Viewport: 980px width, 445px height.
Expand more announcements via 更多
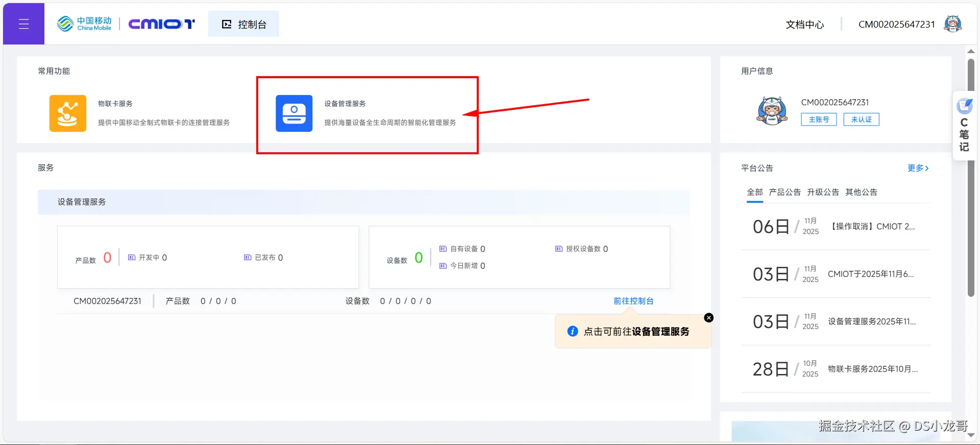tap(918, 168)
